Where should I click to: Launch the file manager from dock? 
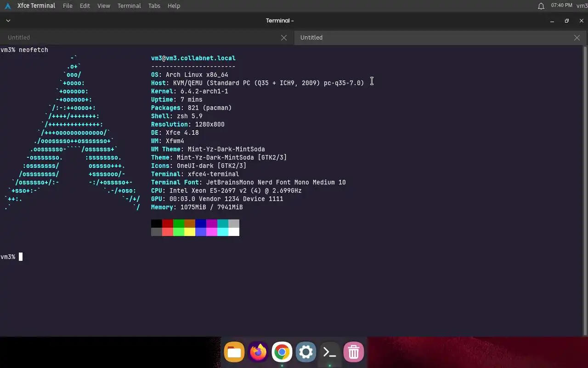click(234, 352)
